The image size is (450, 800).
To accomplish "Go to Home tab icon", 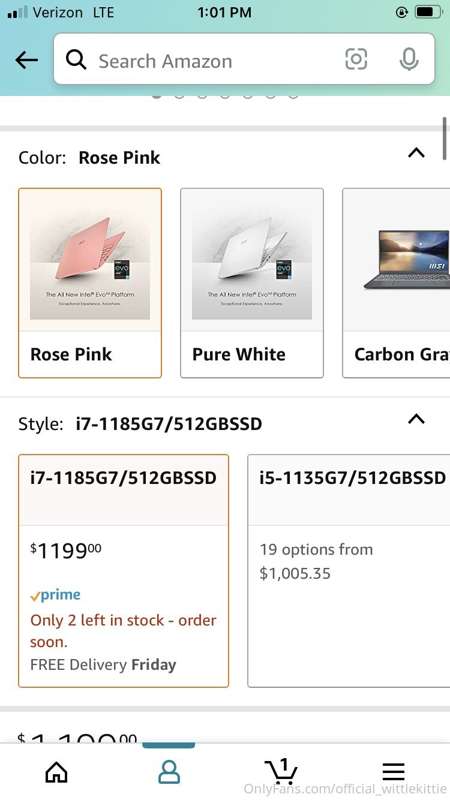I will point(56,772).
